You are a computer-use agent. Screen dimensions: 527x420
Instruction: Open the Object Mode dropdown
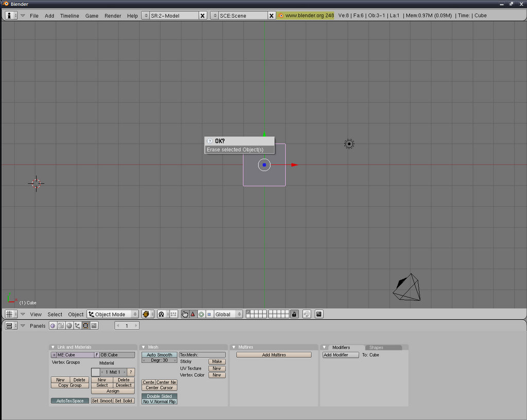point(113,314)
